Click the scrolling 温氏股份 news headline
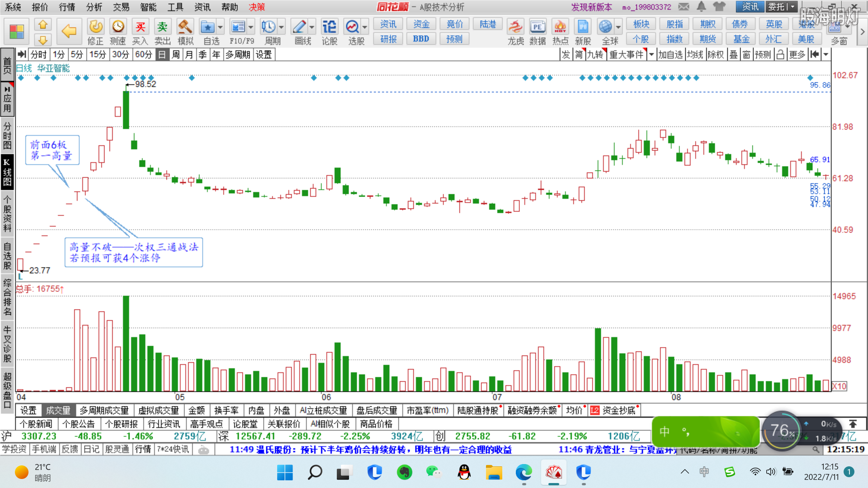 (x=371, y=450)
